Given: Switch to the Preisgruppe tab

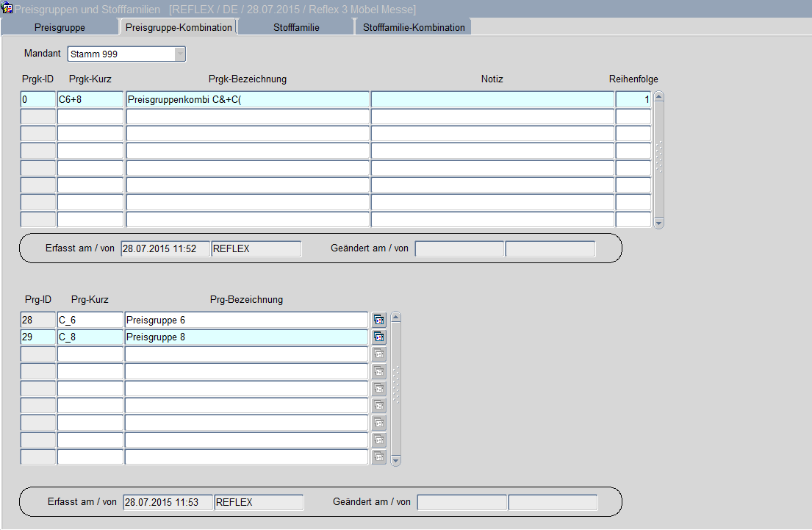Looking at the screenshot, I should click(60, 27).
